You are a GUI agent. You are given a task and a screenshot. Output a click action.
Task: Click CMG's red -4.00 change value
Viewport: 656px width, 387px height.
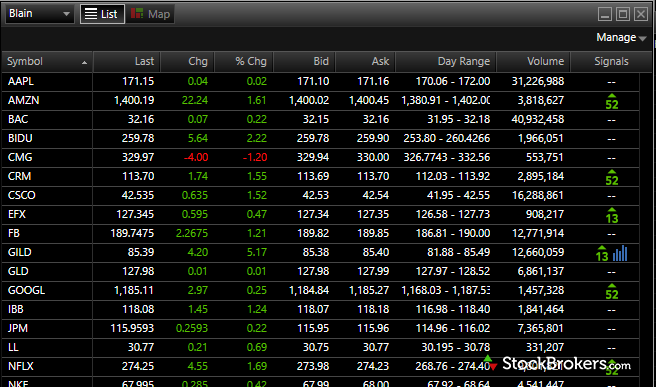tap(196, 157)
